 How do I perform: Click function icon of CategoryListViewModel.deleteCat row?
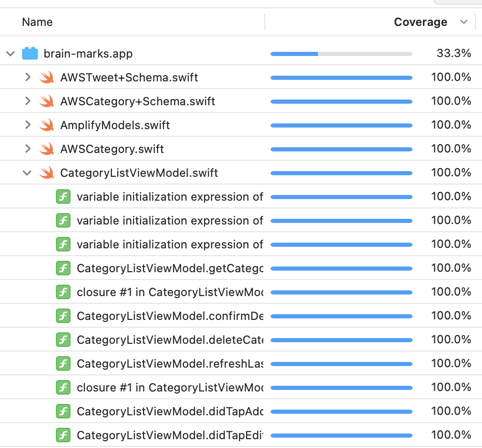(63, 340)
